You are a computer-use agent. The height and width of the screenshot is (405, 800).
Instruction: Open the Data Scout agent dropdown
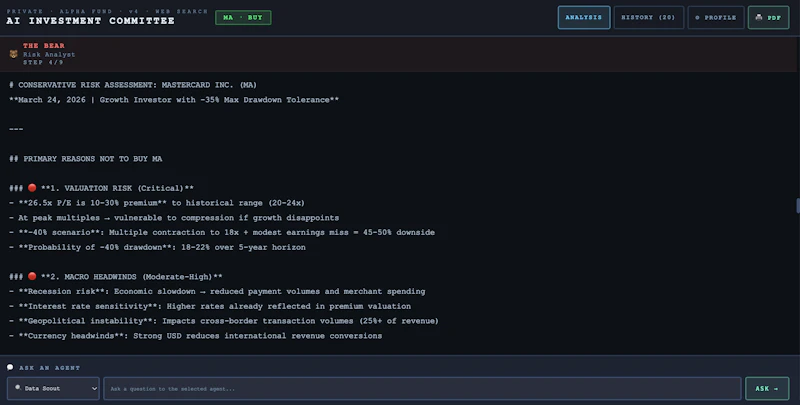point(53,388)
